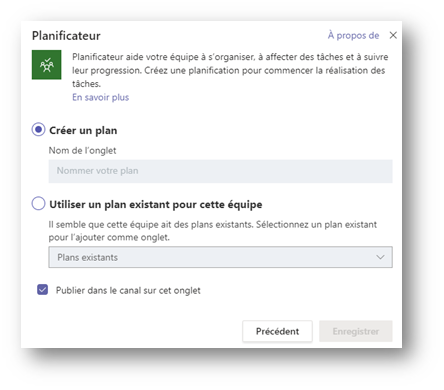Select the Créer un plan radio button
The width and height of the screenshot is (444, 390).
click(38, 129)
